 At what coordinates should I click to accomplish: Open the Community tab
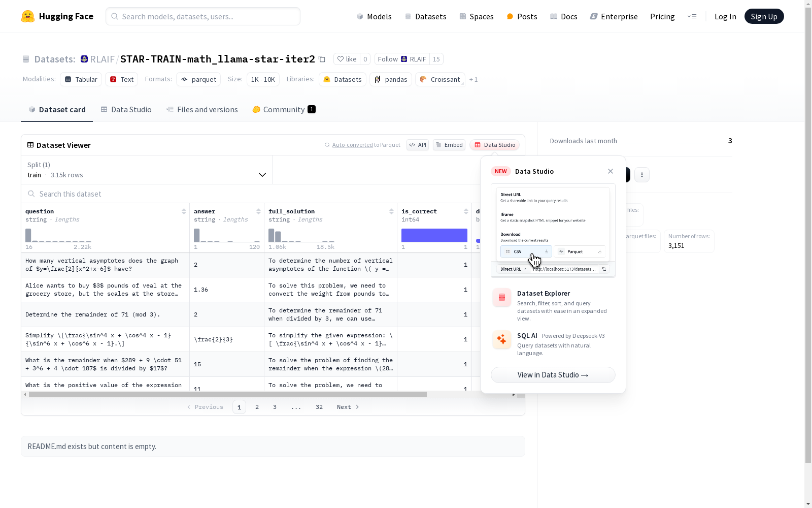[x=284, y=109]
